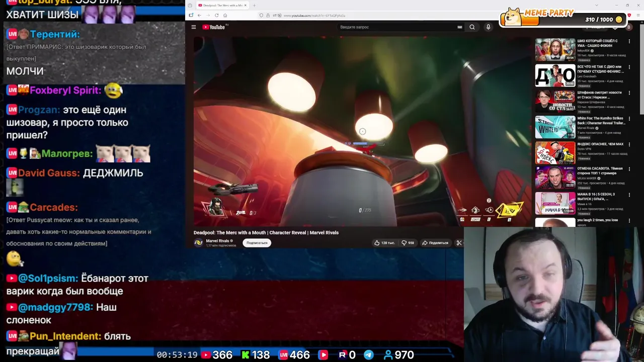Open the ОТМЕНА САСАВОТА video thumbnail

pyautogui.click(x=555, y=178)
